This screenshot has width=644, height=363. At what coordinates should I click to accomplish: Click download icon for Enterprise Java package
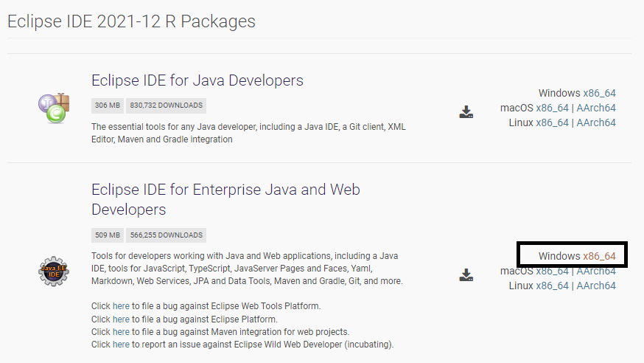tap(466, 275)
